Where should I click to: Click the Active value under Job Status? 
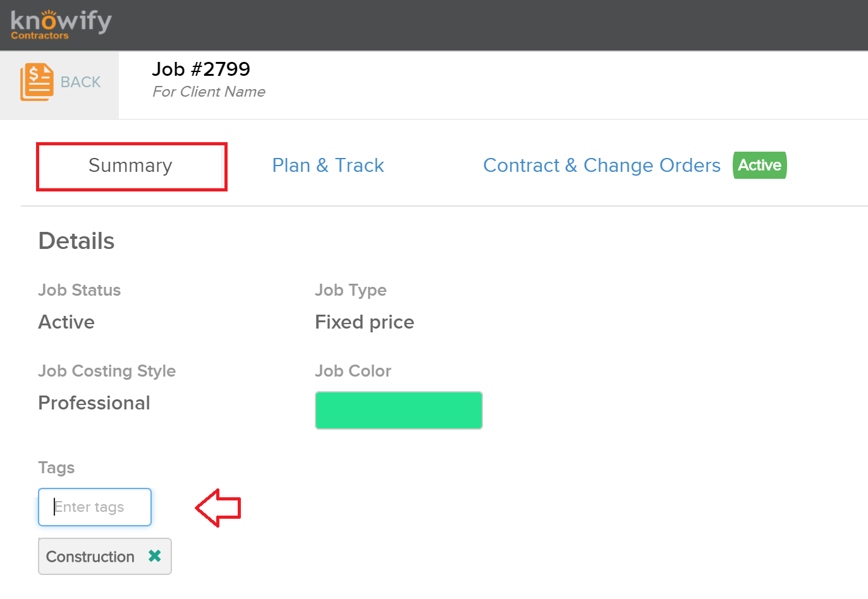[x=66, y=322]
